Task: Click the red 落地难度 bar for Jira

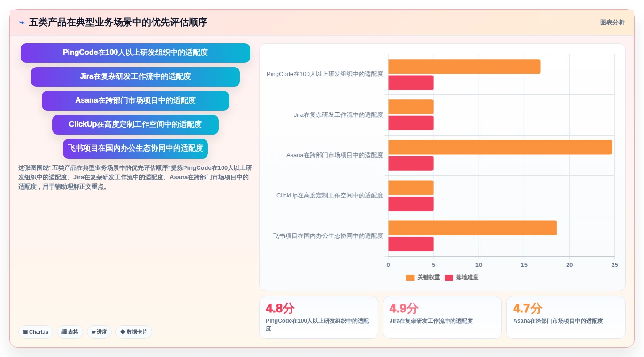Action: click(411, 123)
